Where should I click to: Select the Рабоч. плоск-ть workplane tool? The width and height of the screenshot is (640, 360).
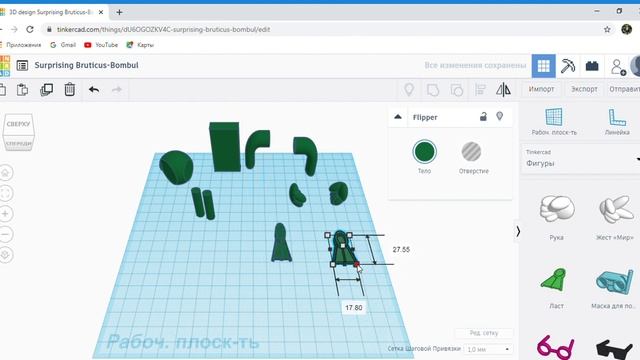pos(554,121)
